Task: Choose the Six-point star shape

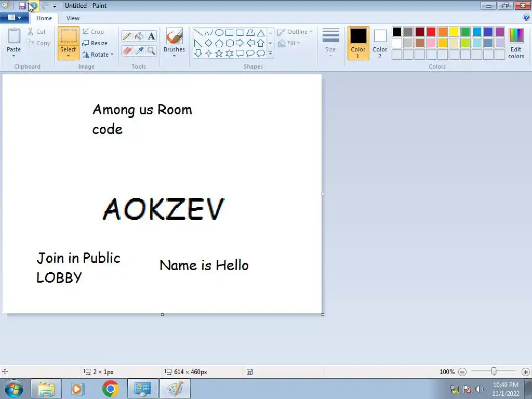Action: pyautogui.click(x=229, y=54)
